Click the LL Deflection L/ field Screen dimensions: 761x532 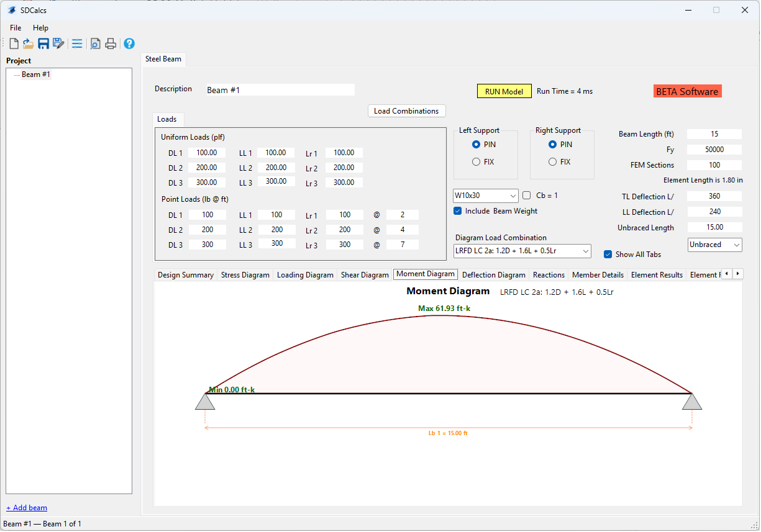tap(714, 212)
